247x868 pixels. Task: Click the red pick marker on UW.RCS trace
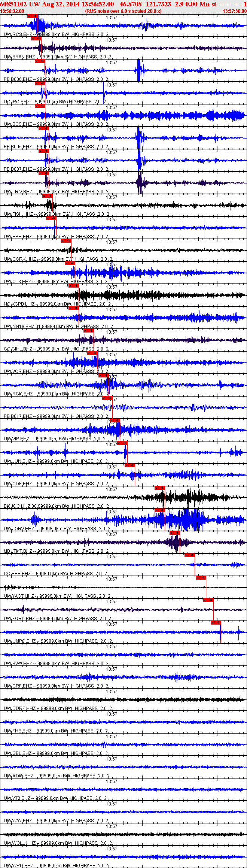tap(33, 16)
